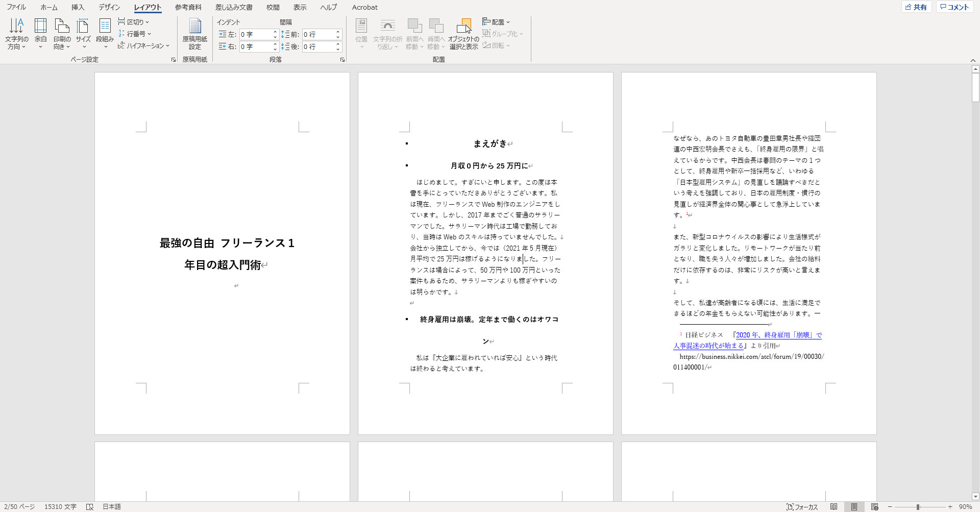The height and width of the screenshot is (512, 980).
Task: Increase the spacing before value with stepper
Action: (338, 32)
